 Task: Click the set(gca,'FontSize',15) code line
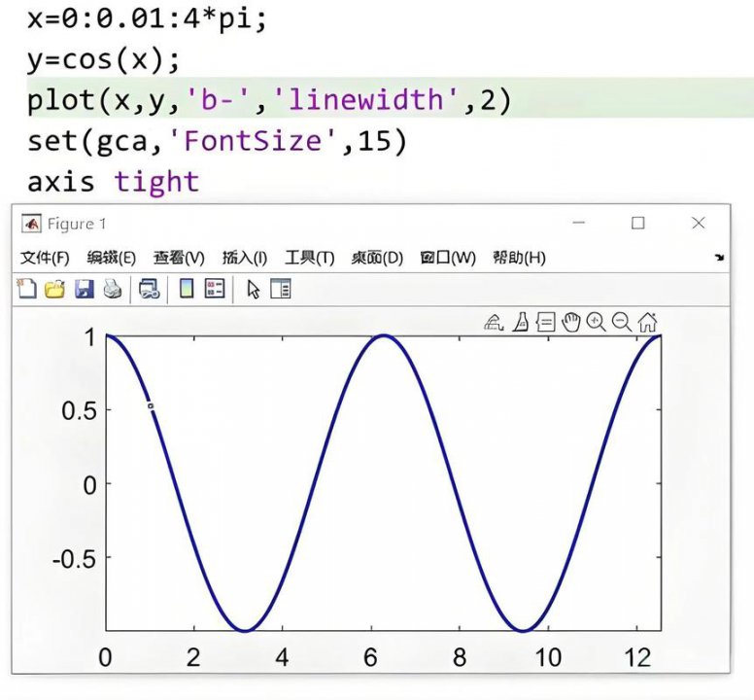(218, 141)
